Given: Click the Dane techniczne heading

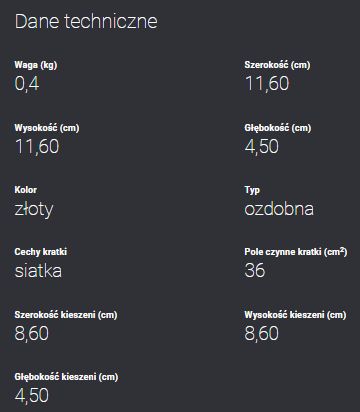Looking at the screenshot, I should pyautogui.click(x=86, y=21).
